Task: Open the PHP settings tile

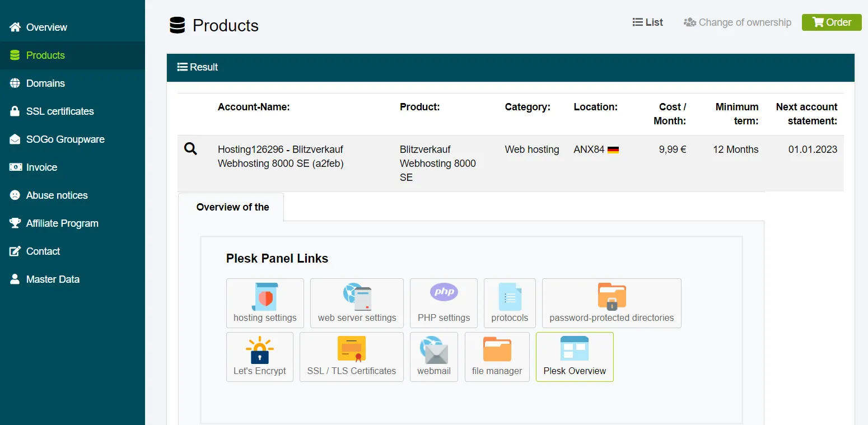Action: 444,303
